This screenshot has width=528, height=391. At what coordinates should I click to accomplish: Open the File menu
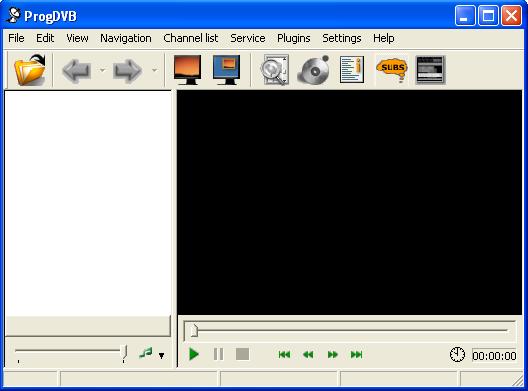(x=16, y=38)
